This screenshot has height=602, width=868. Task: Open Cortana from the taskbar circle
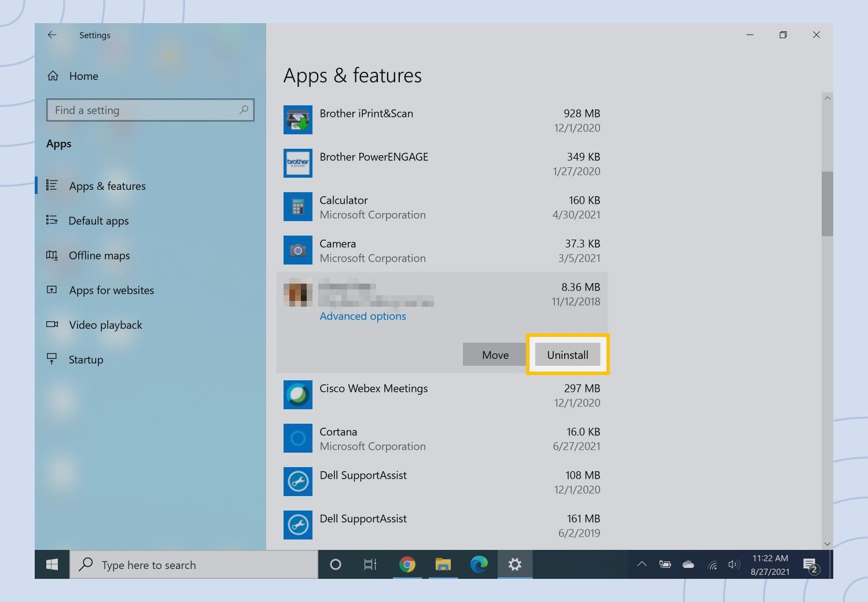pyautogui.click(x=335, y=564)
